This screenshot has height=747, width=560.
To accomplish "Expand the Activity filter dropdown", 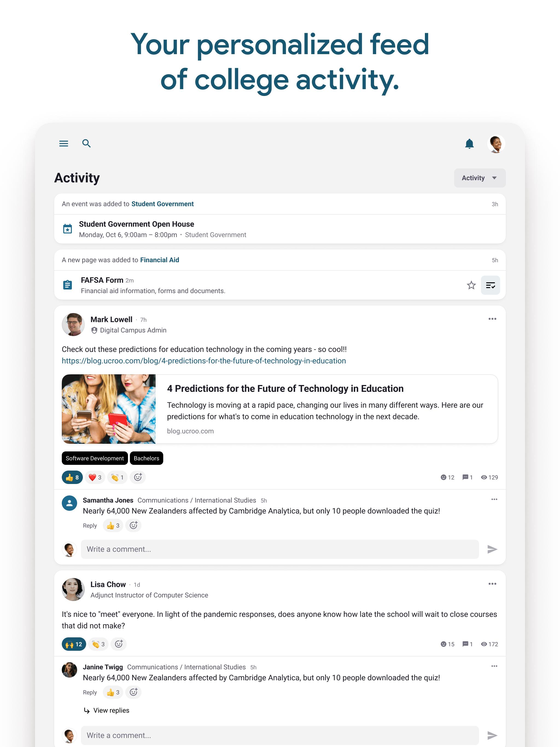I will 480,178.
